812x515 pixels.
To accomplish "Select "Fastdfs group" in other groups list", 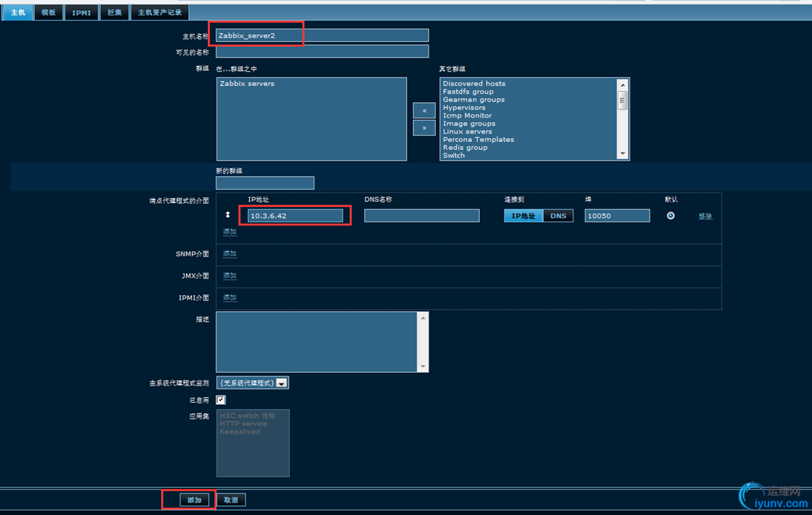I will 468,92.
